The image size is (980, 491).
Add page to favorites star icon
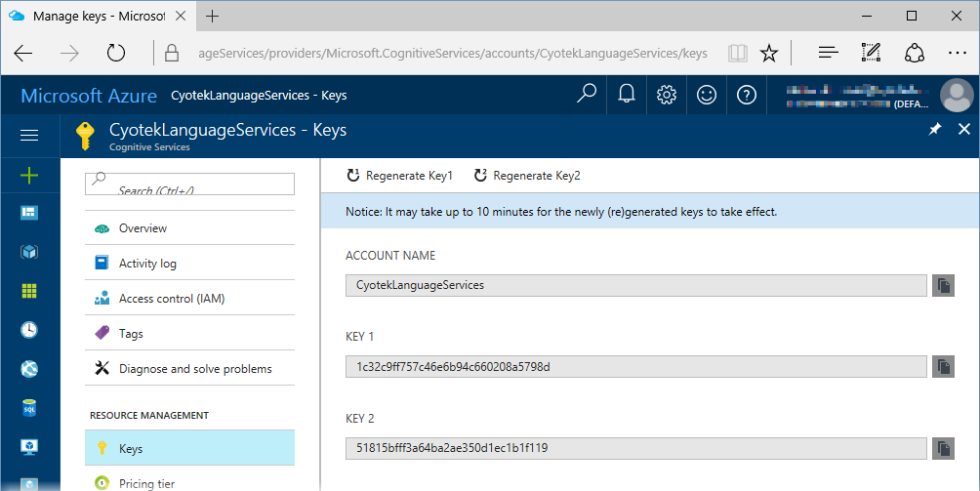tap(769, 53)
